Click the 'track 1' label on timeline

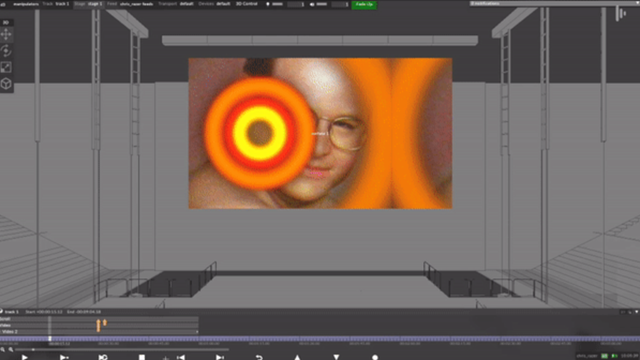point(11,312)
